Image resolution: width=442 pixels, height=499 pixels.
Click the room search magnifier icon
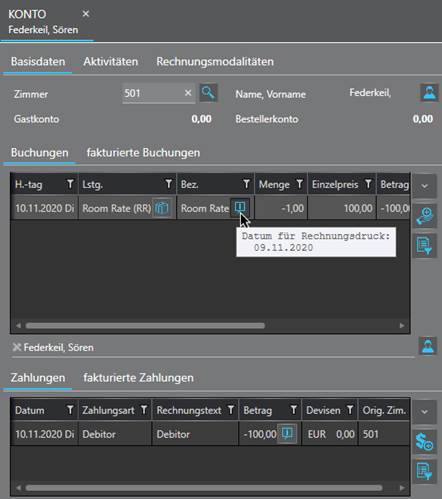(208, 93)
